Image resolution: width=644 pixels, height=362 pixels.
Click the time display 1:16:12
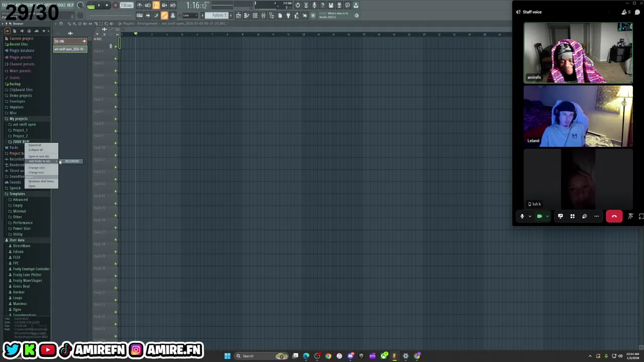[196, 6]
